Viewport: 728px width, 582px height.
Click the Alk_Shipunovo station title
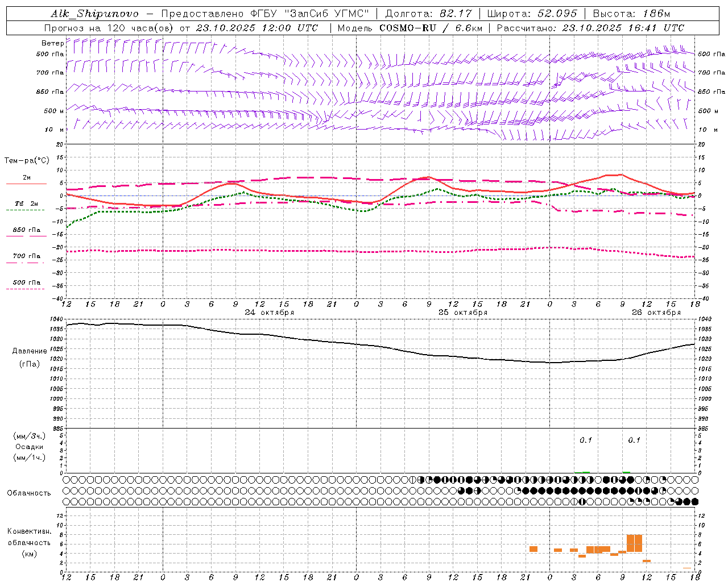pos(94,14)
